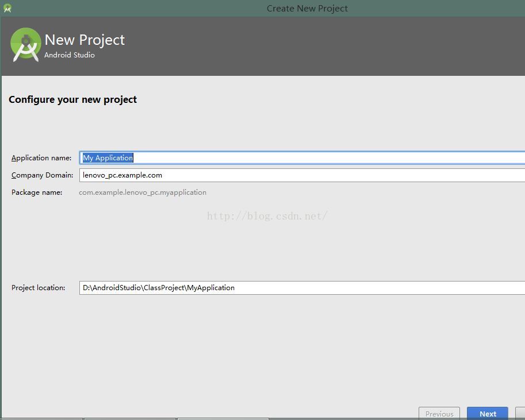Screen dimensions: 525x420
Task: Click the large green Android Studio logo
Action: pos(26,45)
